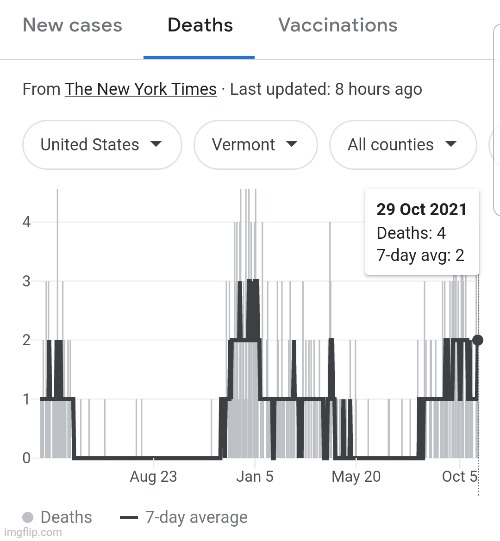Viewport: 500px width, 541px height.
Task: Click the 7-day average legend line icon
Action: pyautogui.click(x=129, y=517)
